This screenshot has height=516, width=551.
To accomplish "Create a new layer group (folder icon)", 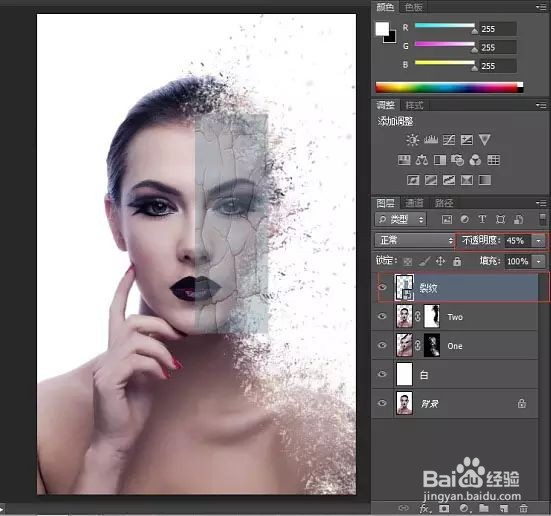I will 484,508.
